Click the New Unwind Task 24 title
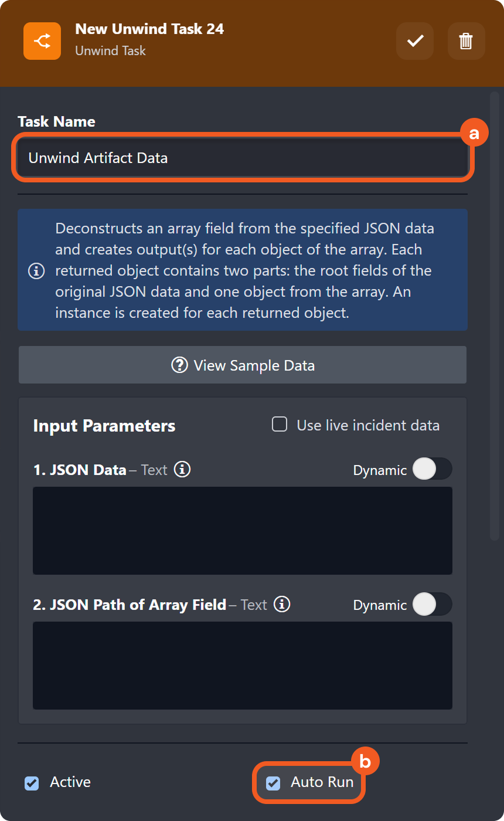This screenshot has height=821, width=504. pyautogui.click(x=149, y=29)
